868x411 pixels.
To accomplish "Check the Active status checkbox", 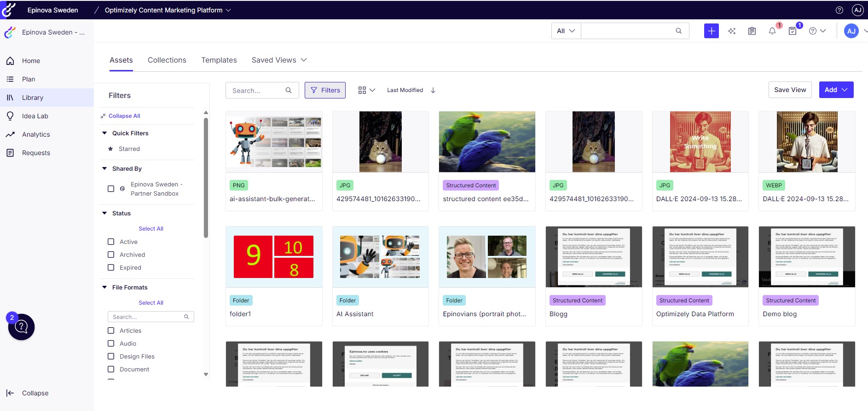I will (x=111, y=242).
